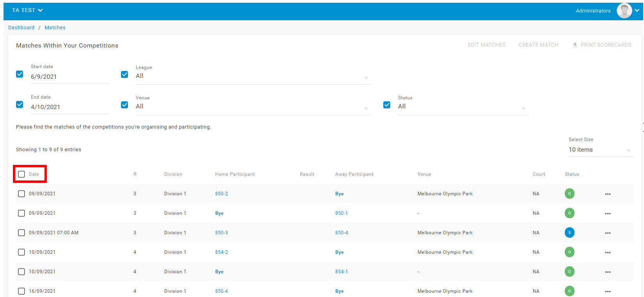Click the Print Scorecards download icon

pos(575,45)
